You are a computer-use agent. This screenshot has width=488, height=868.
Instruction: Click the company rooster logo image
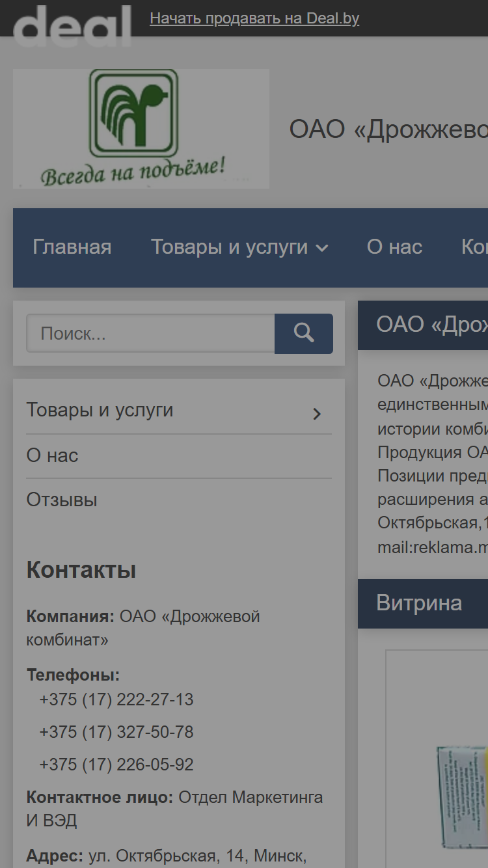point(141,129)
